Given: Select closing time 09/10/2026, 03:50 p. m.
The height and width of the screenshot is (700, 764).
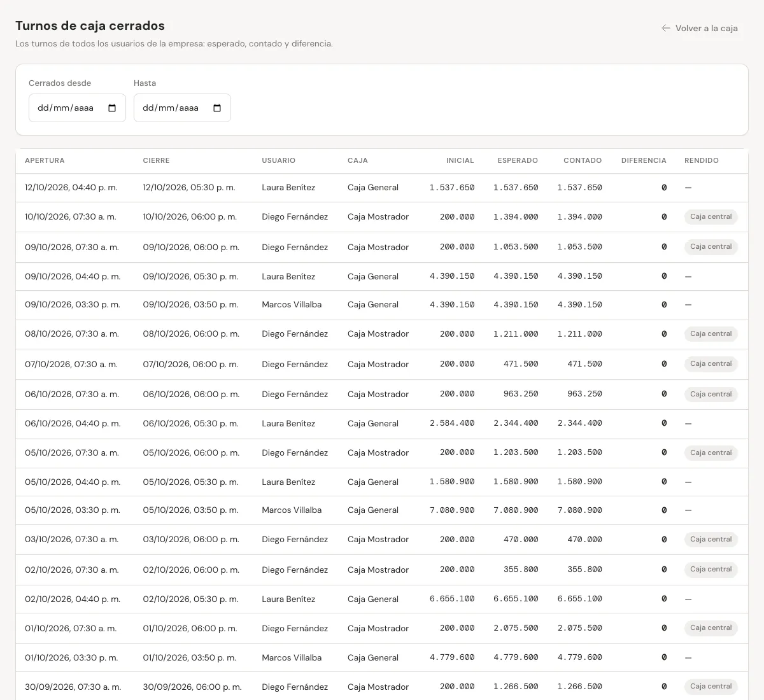Looking at the screenshot, I should coord(190,305).
